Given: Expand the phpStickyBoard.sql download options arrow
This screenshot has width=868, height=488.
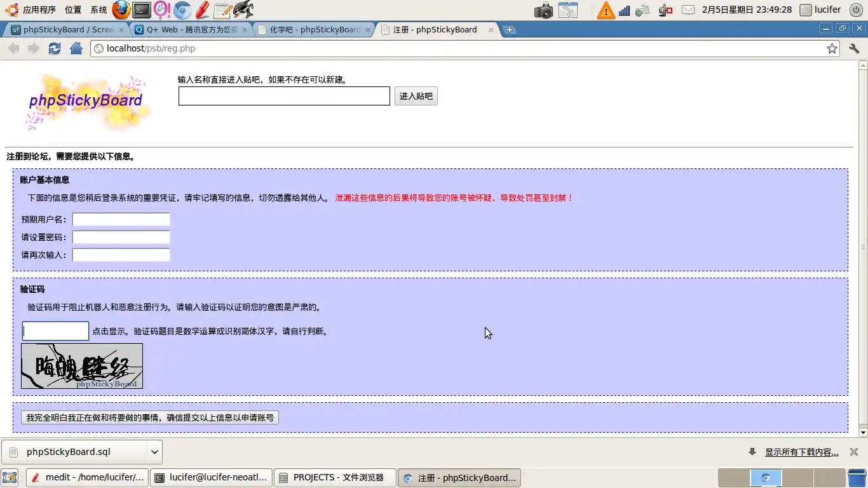Looking at the screenshot, I should pos(154,452).
